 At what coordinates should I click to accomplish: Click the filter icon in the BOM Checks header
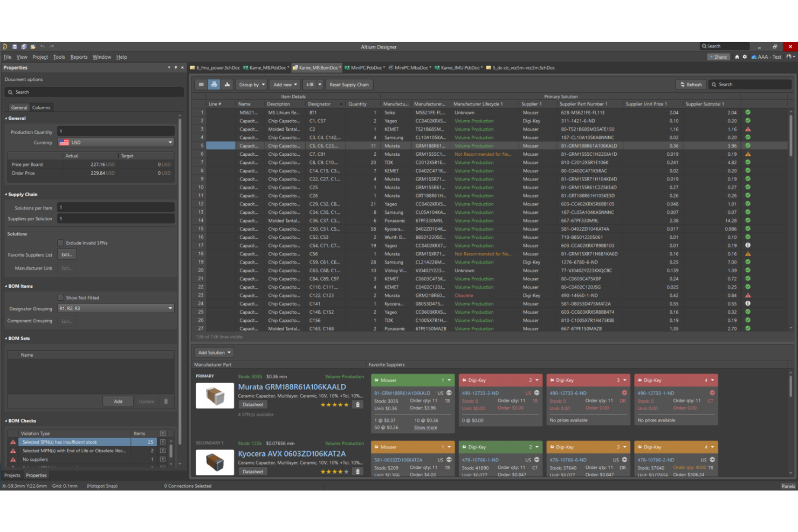[x=163, y=433]
